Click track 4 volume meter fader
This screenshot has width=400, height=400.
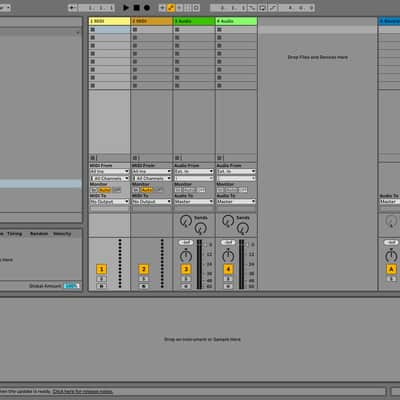pyautogui.click(x=242, y=264)
